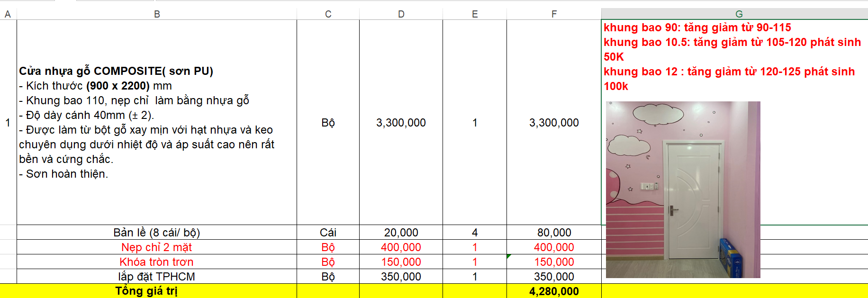Click the red khung bao note cell
Image resolution: width=868 pixels, height=298 pixels.
[x=732, y=57]
